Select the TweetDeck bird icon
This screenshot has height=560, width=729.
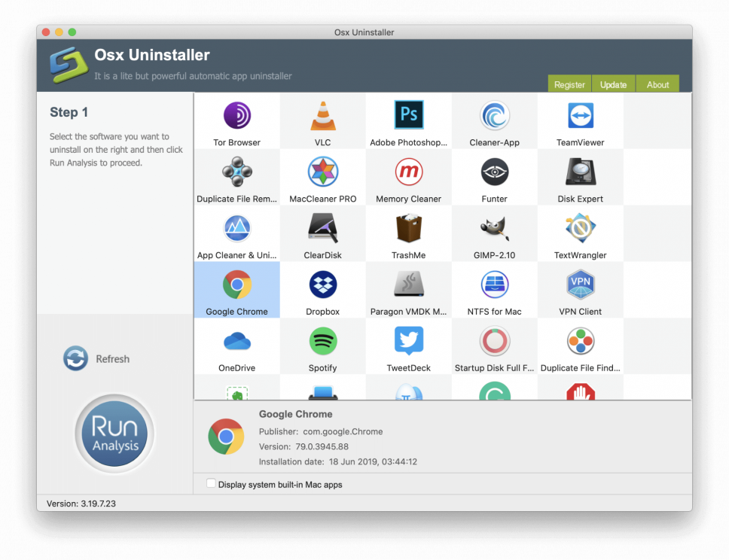409,341
